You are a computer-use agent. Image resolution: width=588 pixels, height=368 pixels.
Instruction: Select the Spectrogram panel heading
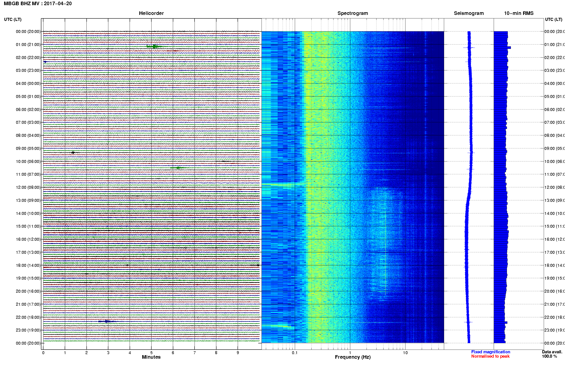pyautogui.click(x=353, y=13)
